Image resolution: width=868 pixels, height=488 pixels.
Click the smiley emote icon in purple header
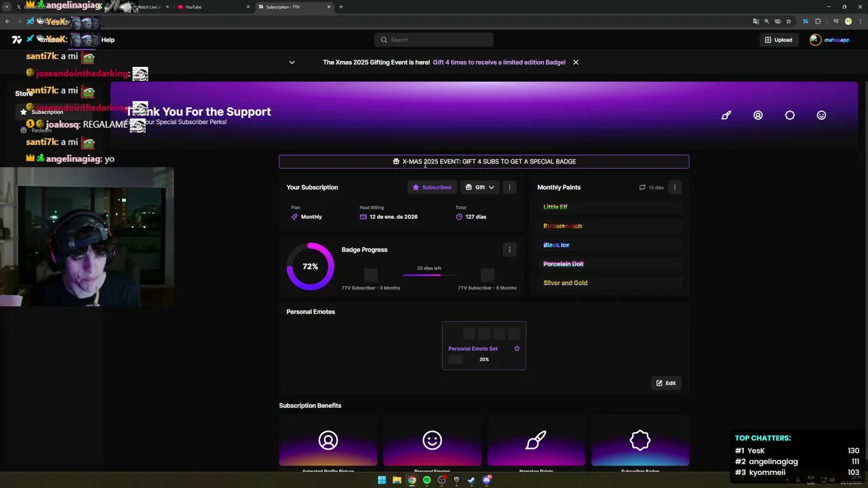821,115
